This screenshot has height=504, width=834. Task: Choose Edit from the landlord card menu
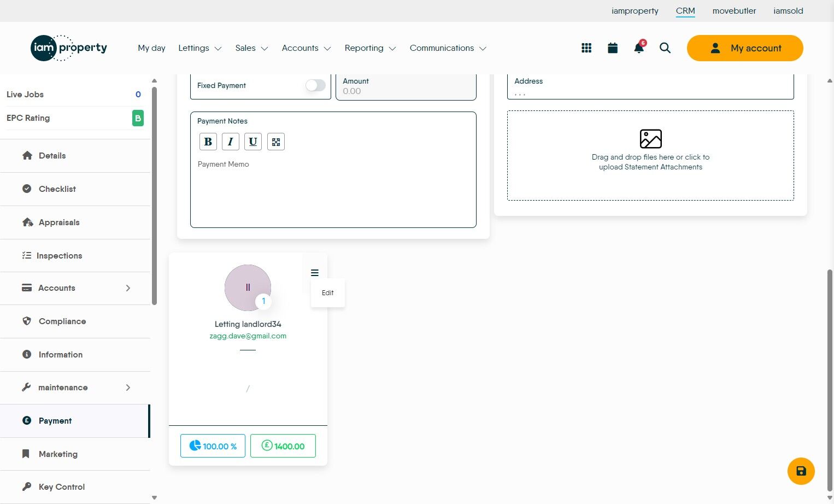point(328,293)
